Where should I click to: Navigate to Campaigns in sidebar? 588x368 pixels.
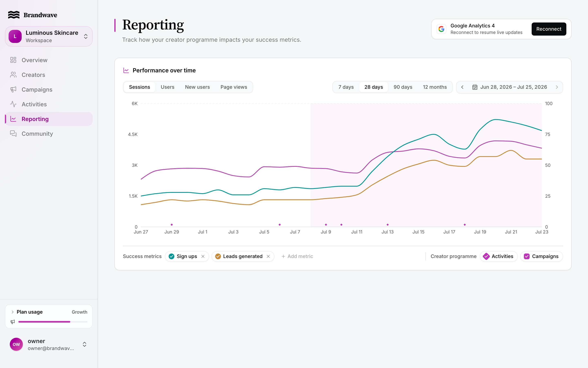pyautogui.click(x=49, y=90)
